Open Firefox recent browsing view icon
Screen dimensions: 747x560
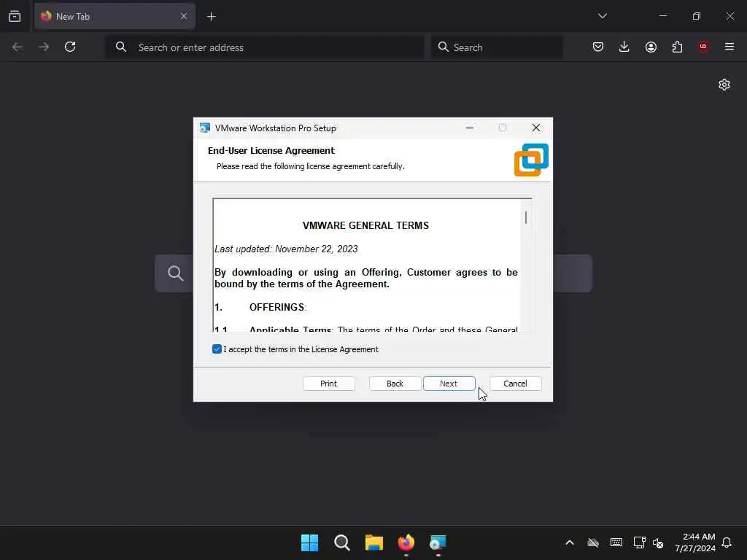point(15,16)
